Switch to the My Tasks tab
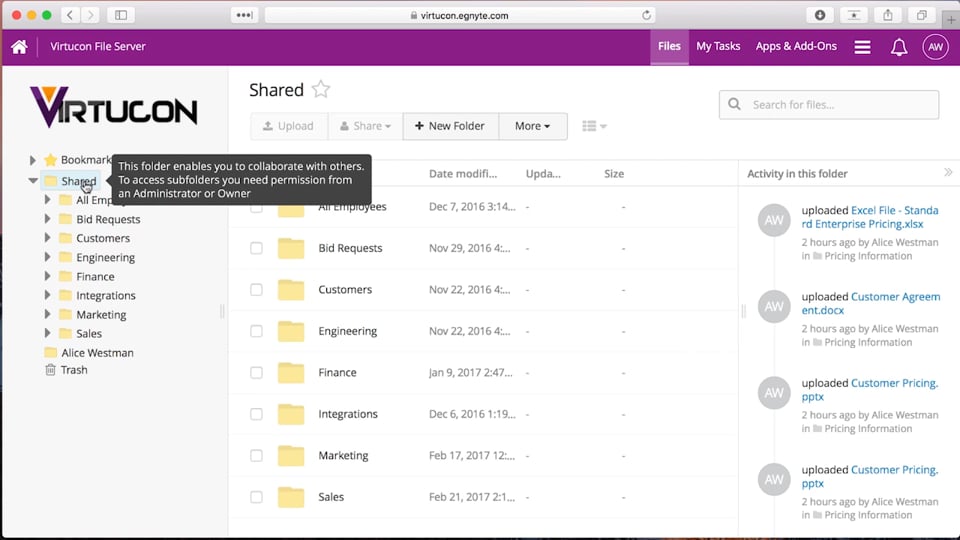 pos(718,47)
